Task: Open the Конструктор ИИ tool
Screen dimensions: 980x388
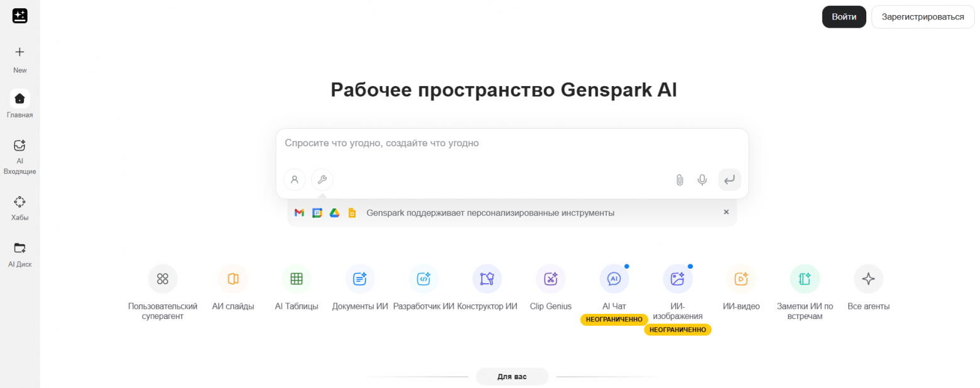Action: coord(487,279)
